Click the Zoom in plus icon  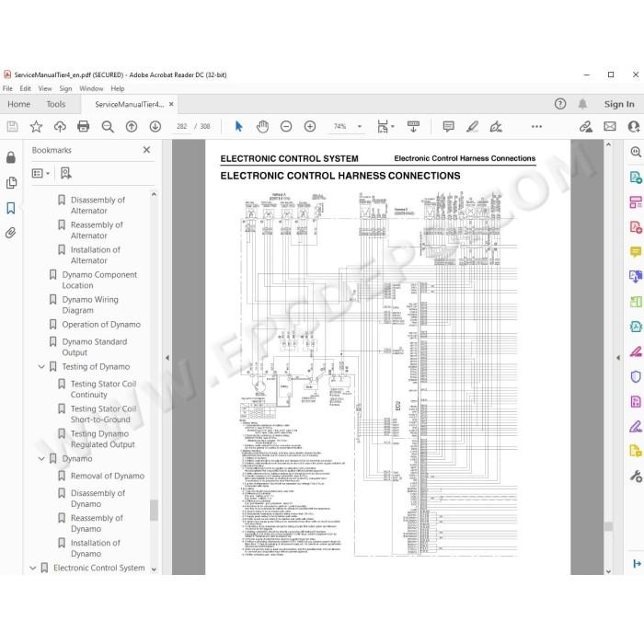(310, 126)
